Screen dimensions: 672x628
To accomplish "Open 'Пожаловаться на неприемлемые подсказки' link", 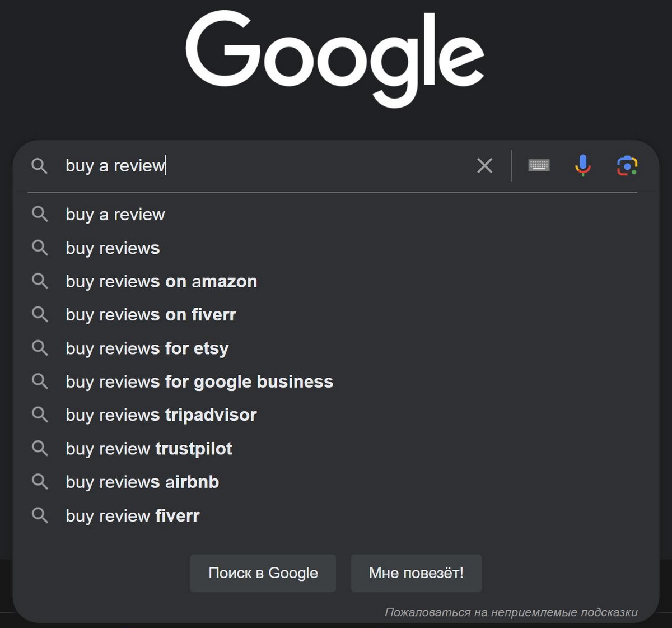I will click(511, 612).
